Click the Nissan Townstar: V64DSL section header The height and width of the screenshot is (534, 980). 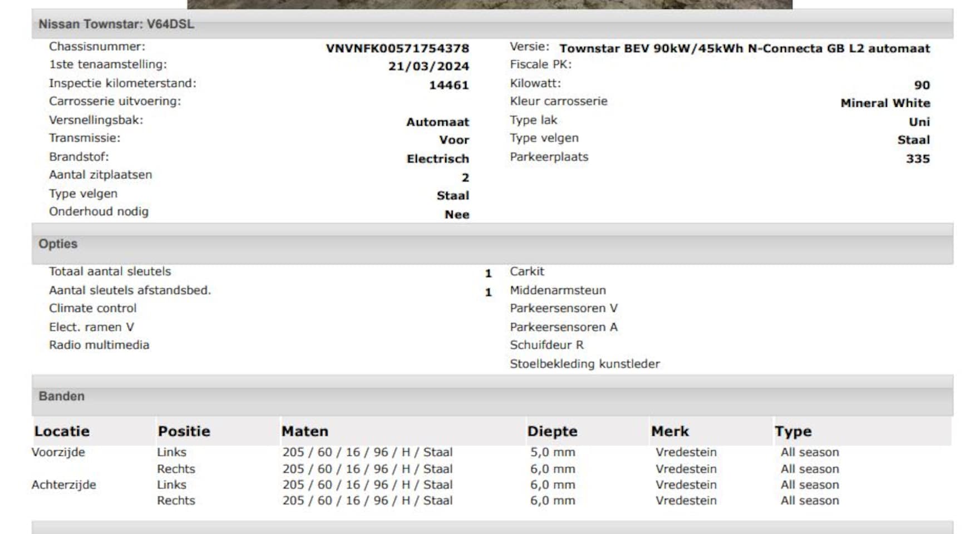(116, 24)
